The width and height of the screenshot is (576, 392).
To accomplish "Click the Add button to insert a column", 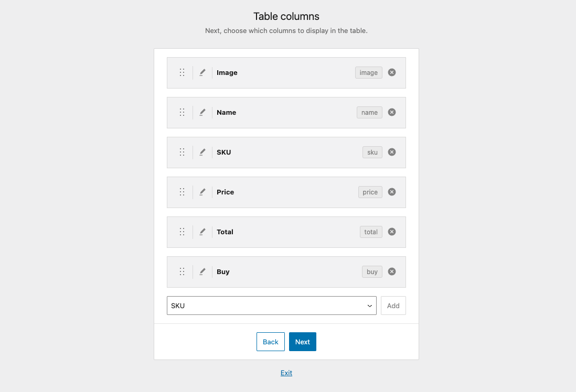I will point(393,306).
